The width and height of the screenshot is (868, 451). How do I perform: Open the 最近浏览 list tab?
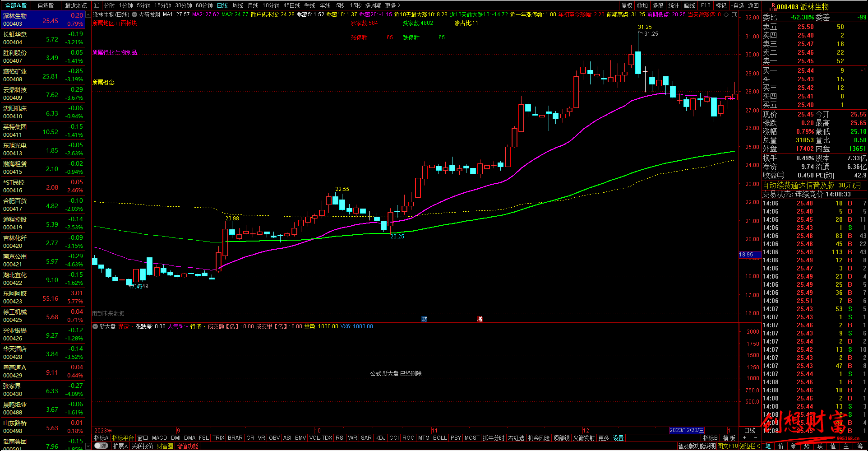coord(76,5)
